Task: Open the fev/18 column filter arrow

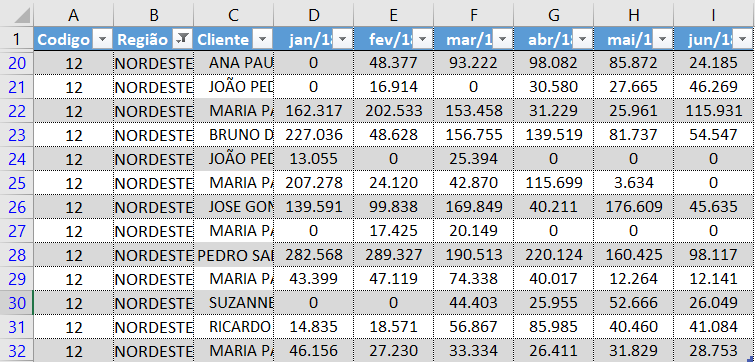Action: point(422,39)
